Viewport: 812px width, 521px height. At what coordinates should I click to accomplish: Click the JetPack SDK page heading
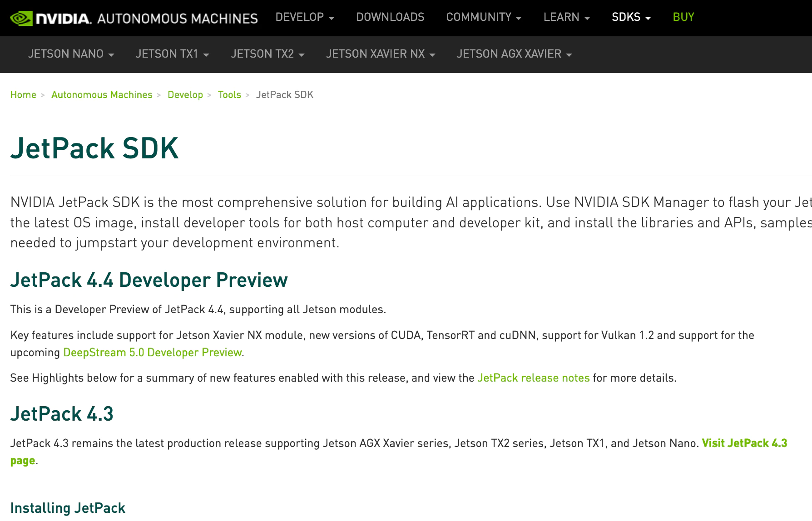click(x=94, y=148)
